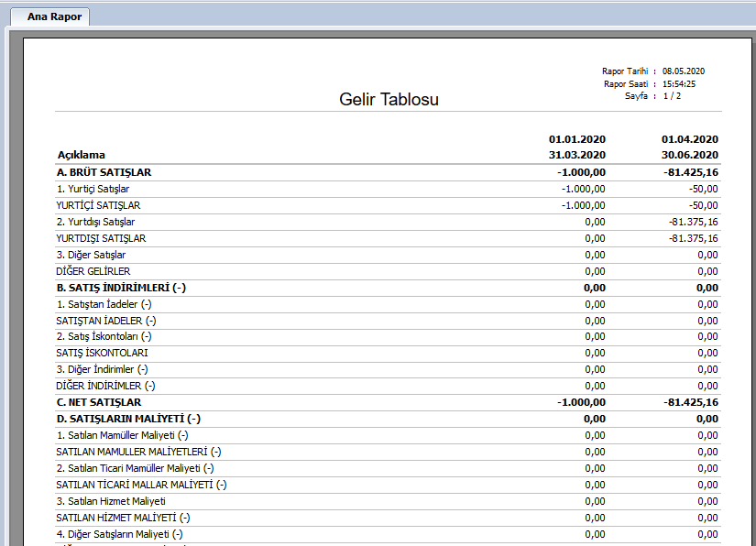Select the D. SATIŞLARIN MALİYETİ (-) heading

tap(128, 419)
